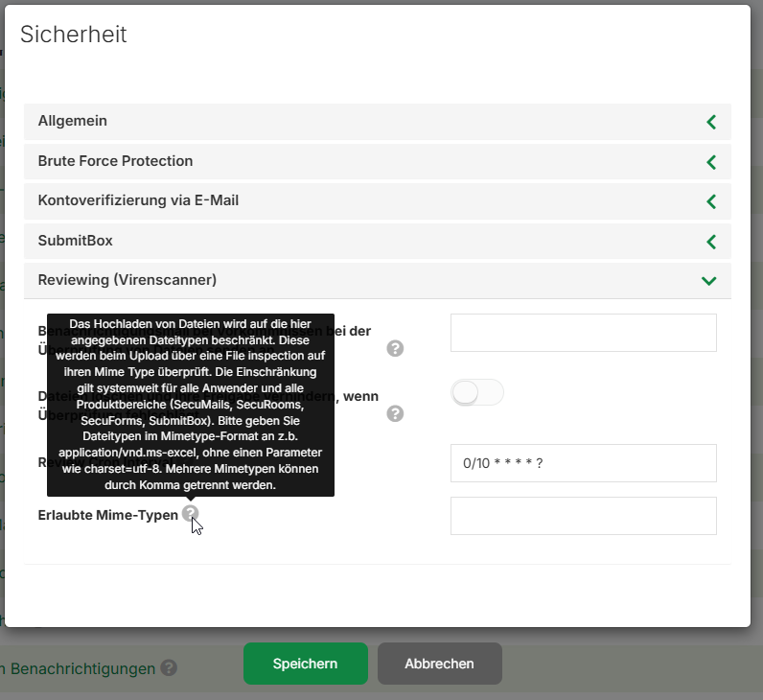Toggle the switch in the Reviewing section
This screenshot has height=700, width=763.
click(476, 392)
